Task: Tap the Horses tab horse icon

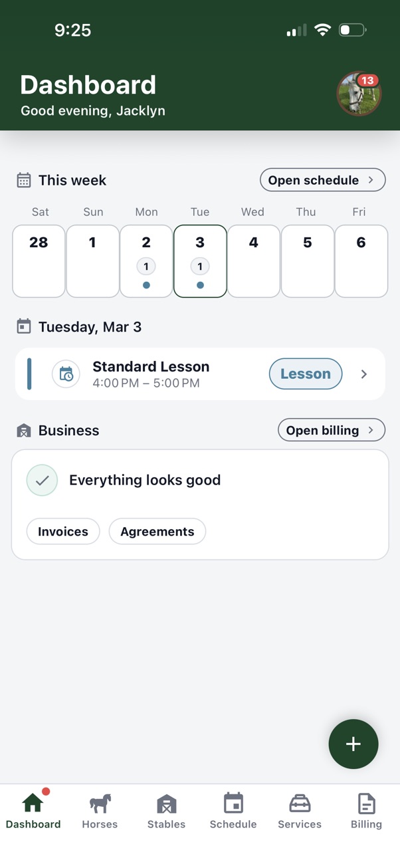Action: click(100, 804)
